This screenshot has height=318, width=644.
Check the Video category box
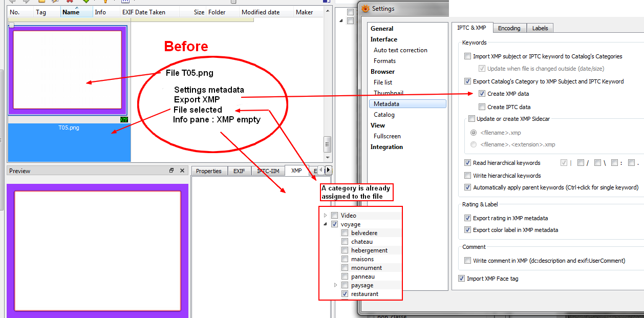coord(335,216)
